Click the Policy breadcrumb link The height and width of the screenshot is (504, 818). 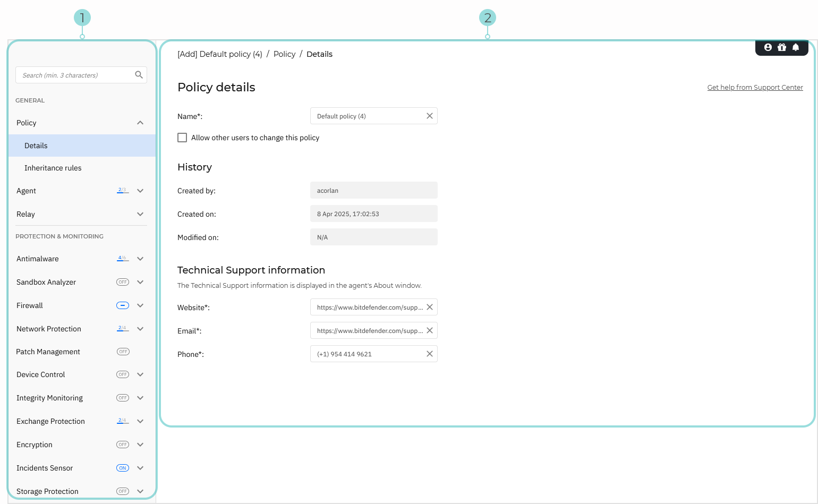coord(284,54)
